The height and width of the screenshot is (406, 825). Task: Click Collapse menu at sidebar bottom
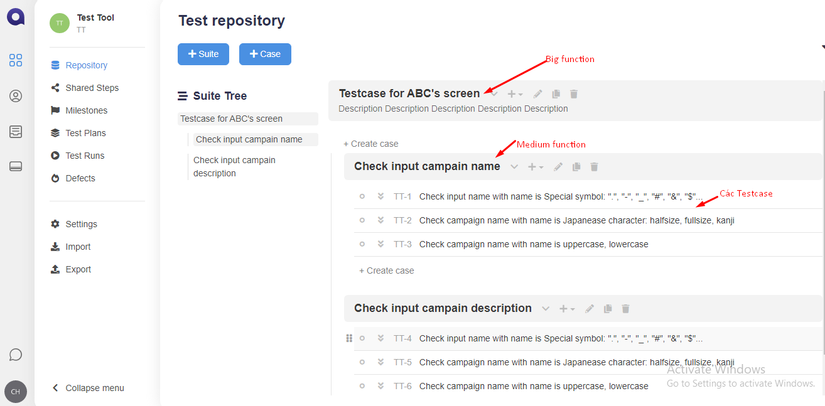pyautogui.click(x=94, y=388)
